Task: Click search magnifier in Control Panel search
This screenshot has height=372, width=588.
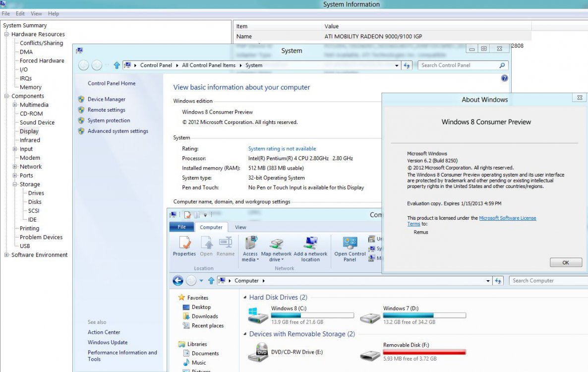Action: [502, 65]
